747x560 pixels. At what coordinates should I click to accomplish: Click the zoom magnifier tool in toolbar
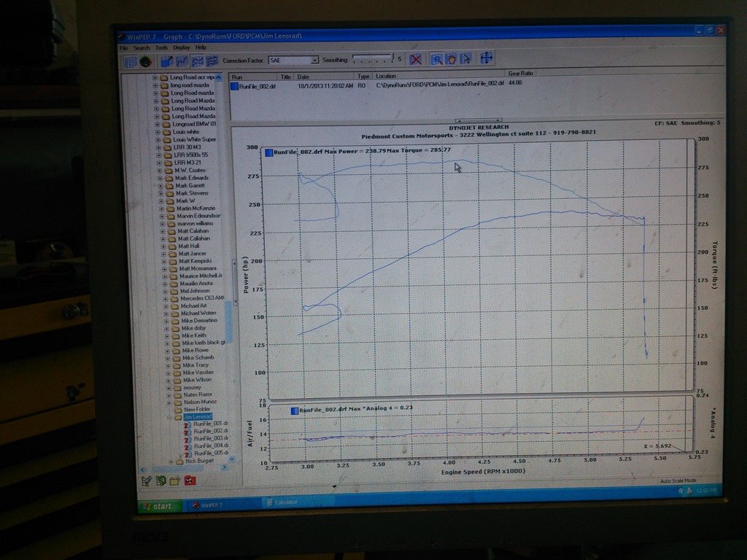click(x=437, y=59)
